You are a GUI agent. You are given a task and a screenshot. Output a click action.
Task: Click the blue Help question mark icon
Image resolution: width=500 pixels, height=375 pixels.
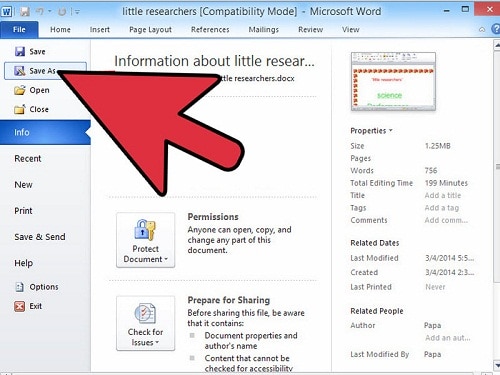click(x=496, y=29)
